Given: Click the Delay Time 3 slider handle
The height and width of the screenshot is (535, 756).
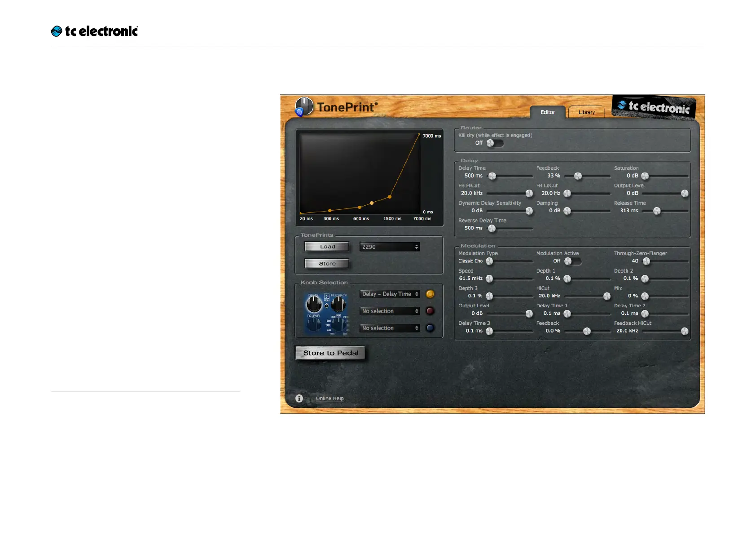Looking at the screenshot, I should click(x=489, y=332).
